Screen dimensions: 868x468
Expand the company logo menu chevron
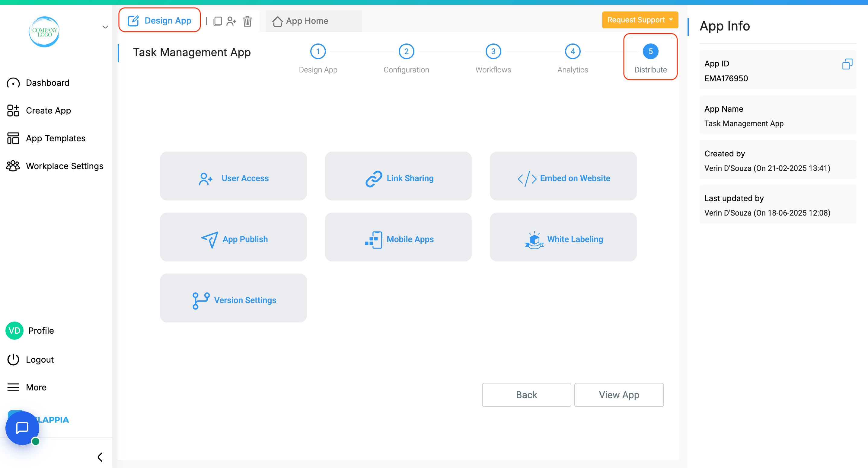[x=105, y=26]
